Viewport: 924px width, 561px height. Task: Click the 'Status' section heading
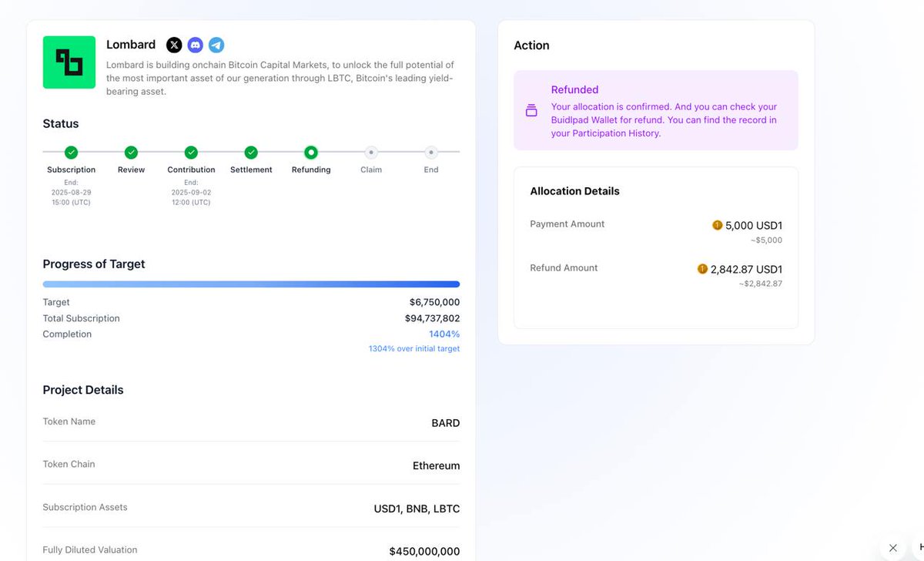[x=61, y=124]
